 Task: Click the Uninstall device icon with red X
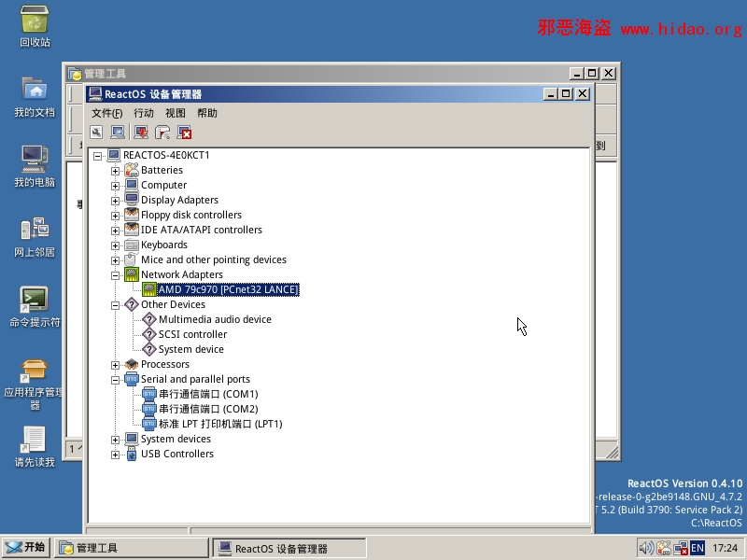pos(185,133)
